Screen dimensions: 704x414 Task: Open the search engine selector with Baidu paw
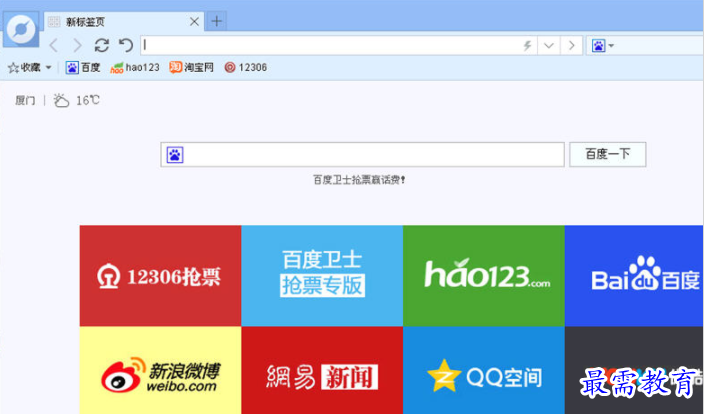(603, 45)
